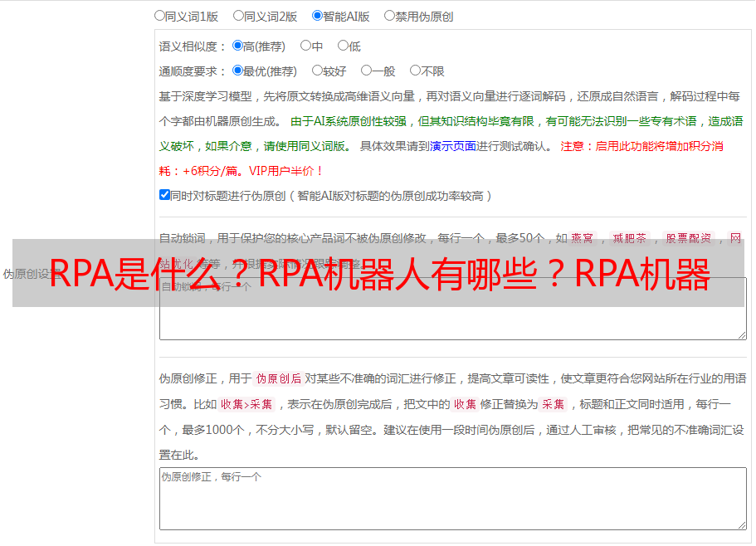Set 语义相似度 to 低
The image size is (756, 546).
click(x=343, y=46)
